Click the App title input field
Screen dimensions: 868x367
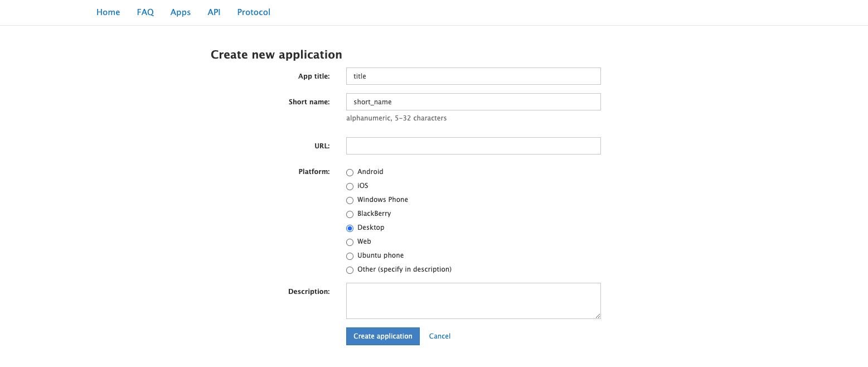(473, 76)
